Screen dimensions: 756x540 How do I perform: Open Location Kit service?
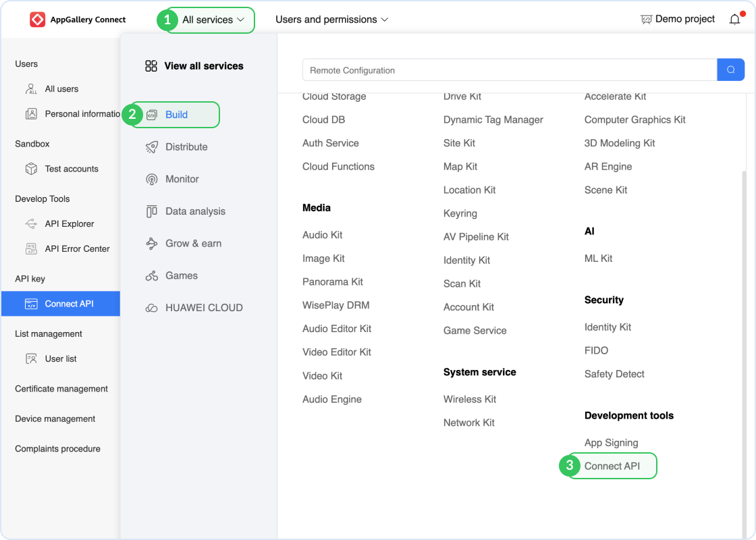click(x=470, y=190)
